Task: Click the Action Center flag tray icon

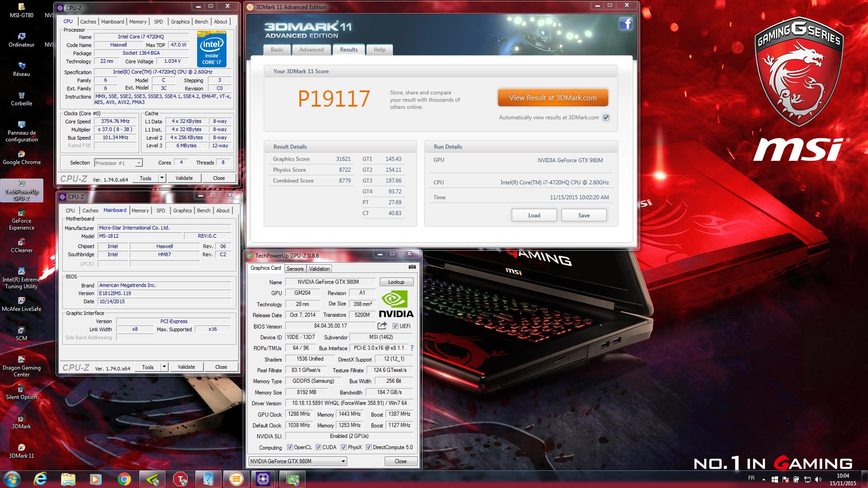Action: pos(785,479)
